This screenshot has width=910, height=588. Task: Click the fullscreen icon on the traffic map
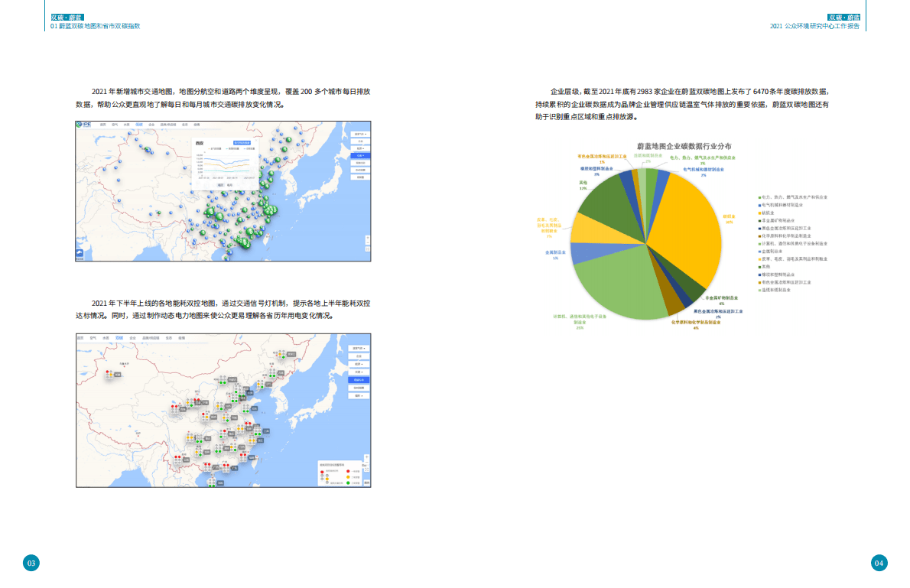[x=367, y=247]
